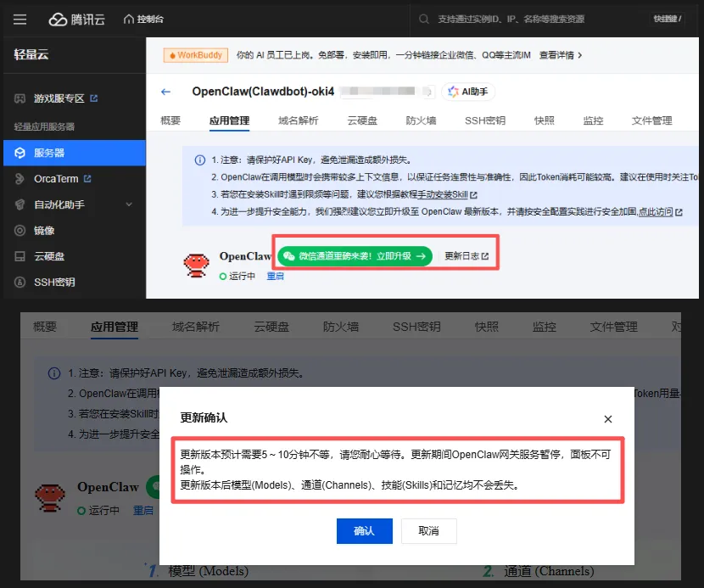Open the 点此访问 security link
Image resolution: width=704 pixels, height=588 pixels.
[x=656, y=211]
